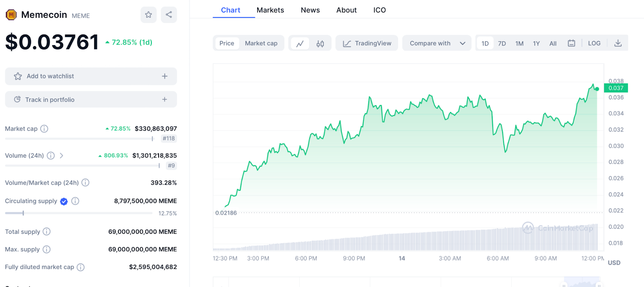This screenshot has width=644, height=287.
Task: Click the share icon next to Memecoin
Action: pos(169,15)
